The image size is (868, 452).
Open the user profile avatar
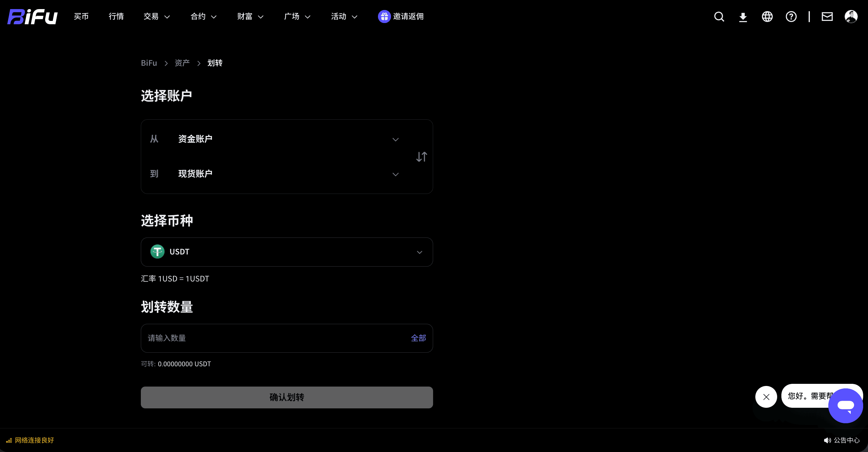(851, 17)
